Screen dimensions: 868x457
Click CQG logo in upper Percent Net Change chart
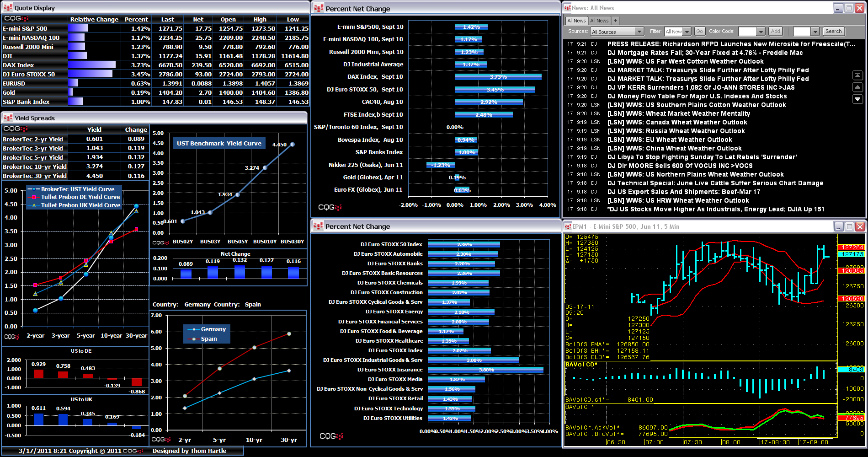pyautogui.click(x=330, y=207)
